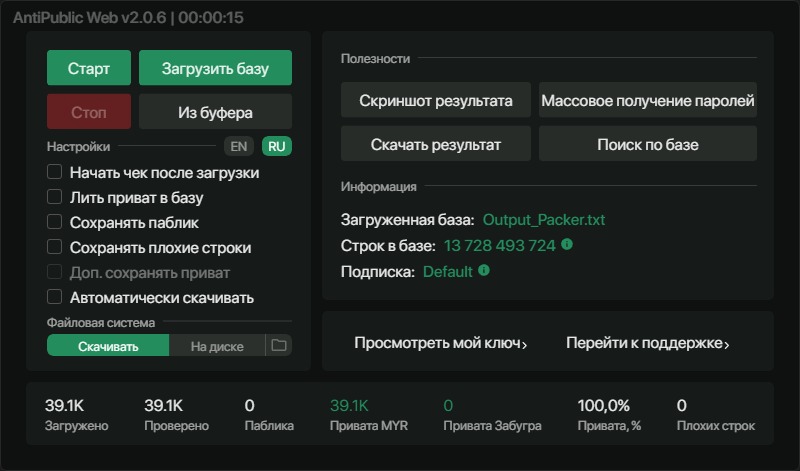Load the database with Из буфера
Image resolution: width=800 pixels, height=471 pixels.
pyautogui.click(x=215, y=112)
